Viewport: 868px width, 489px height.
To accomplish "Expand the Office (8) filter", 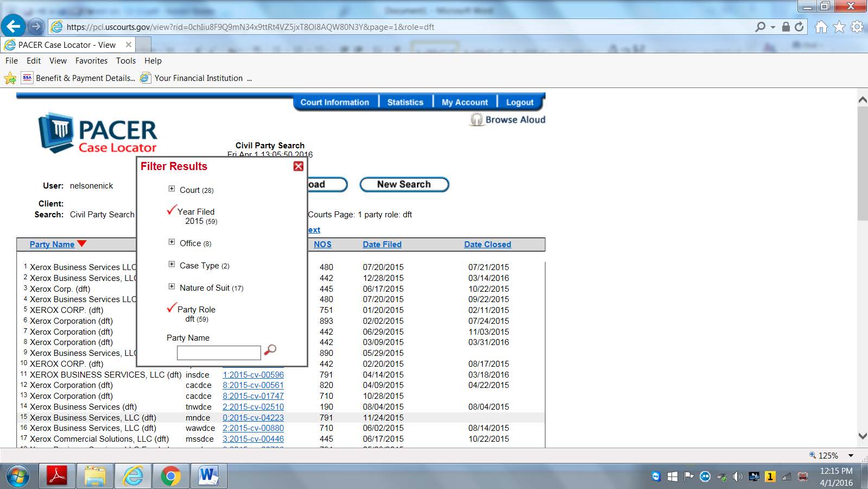I will [x=172, y=242].
